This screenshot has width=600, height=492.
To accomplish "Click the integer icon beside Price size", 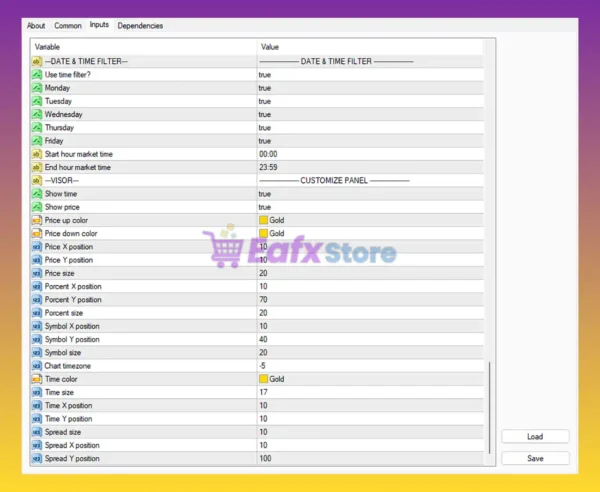I will (37, 273).
